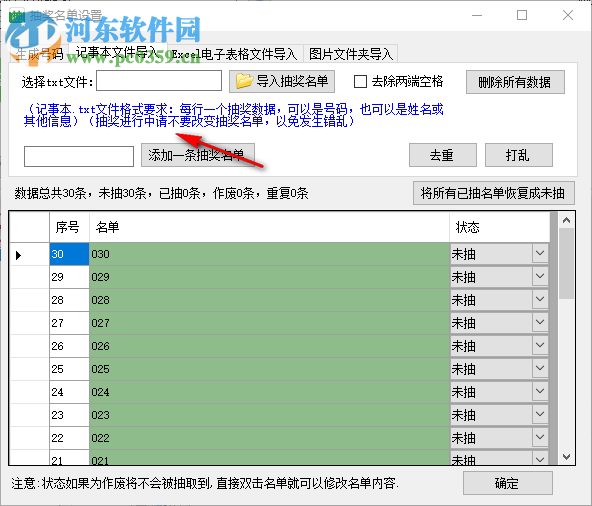Select the name cell 026
This screenshot has height=506, width=592.
click(269, 346)
